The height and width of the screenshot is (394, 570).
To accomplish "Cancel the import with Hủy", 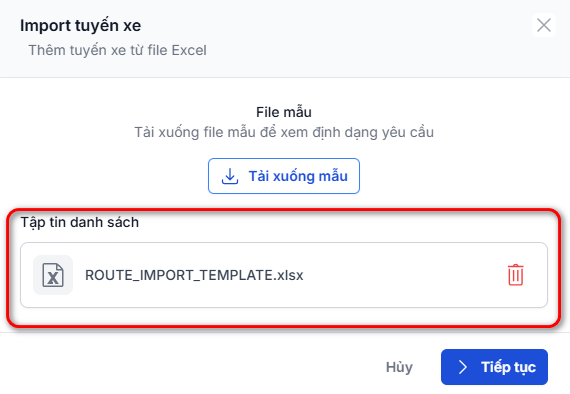I will [x=399, y=367].
